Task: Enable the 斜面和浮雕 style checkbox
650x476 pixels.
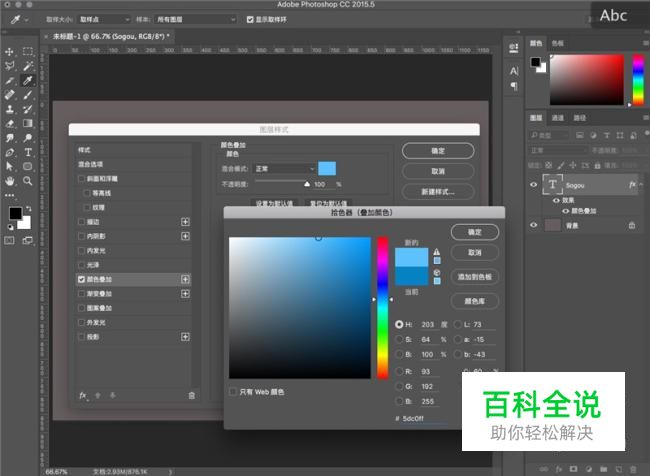Action: (x=81, y=179)
